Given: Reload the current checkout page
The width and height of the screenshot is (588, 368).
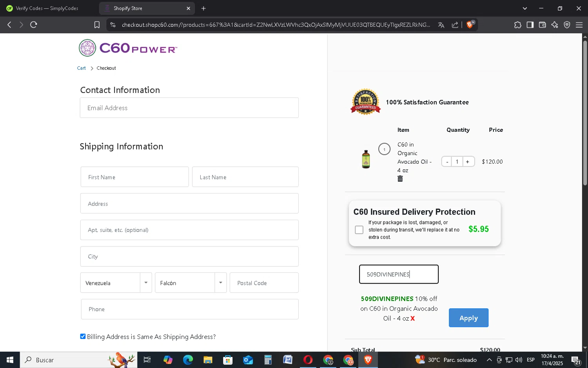Looking at the screenshot, I should 34,25.
